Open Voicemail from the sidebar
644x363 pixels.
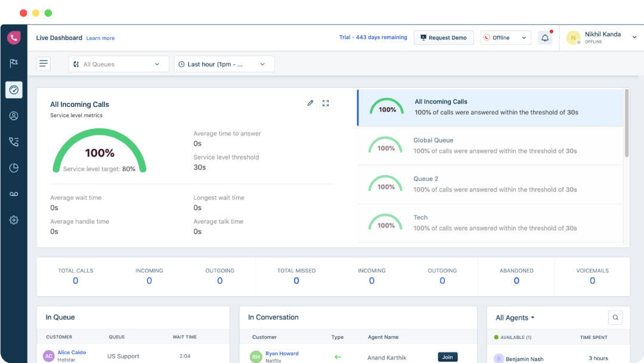tap(14, 193)
